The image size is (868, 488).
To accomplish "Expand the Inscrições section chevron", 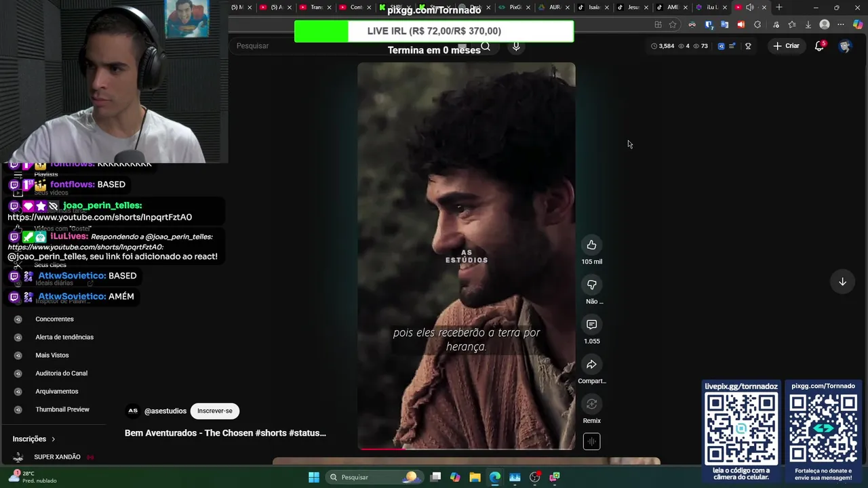I will (54, 439).
